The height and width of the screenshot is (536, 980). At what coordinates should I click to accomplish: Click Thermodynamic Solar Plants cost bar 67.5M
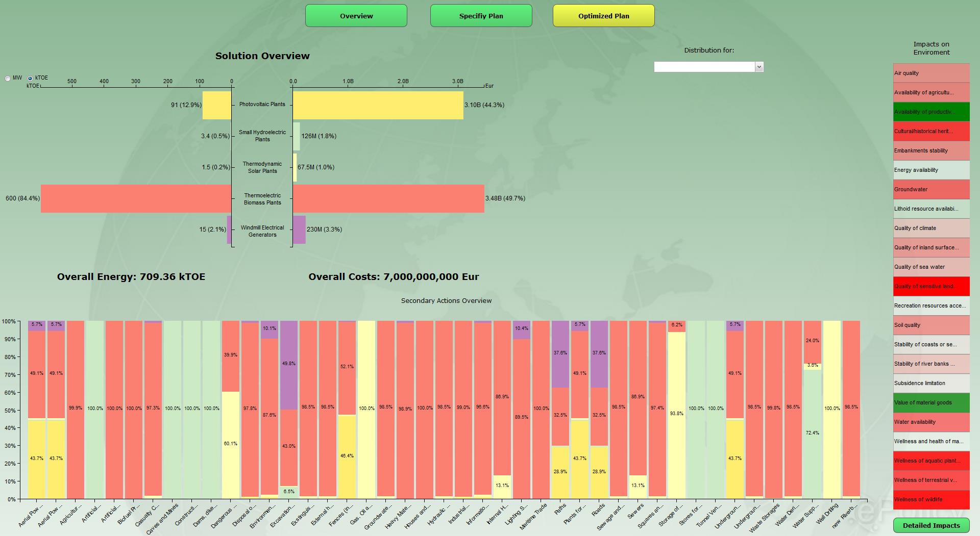click(295, 167)
